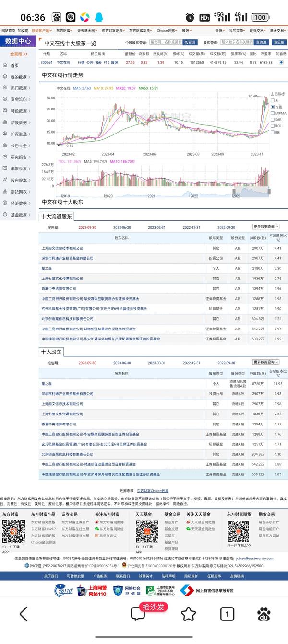Tap the QQ penguin notification icon
This screenshot has width=288, height=644.
tap(99, 18)
